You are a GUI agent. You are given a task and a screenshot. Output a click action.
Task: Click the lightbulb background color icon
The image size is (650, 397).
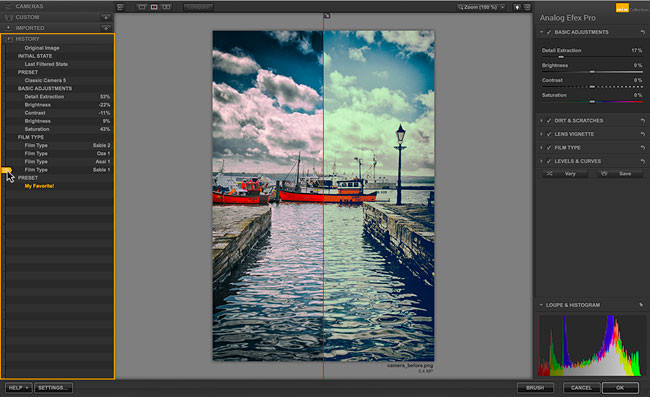(x=517, y=7)
